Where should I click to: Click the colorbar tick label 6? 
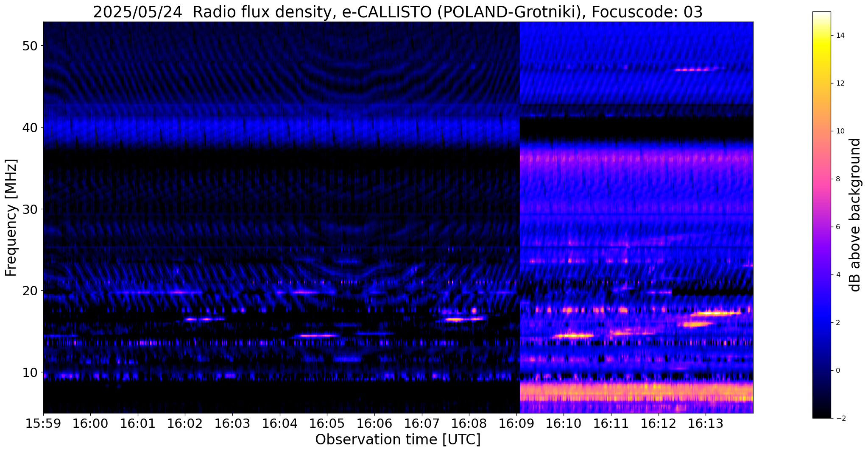[838, 227]
